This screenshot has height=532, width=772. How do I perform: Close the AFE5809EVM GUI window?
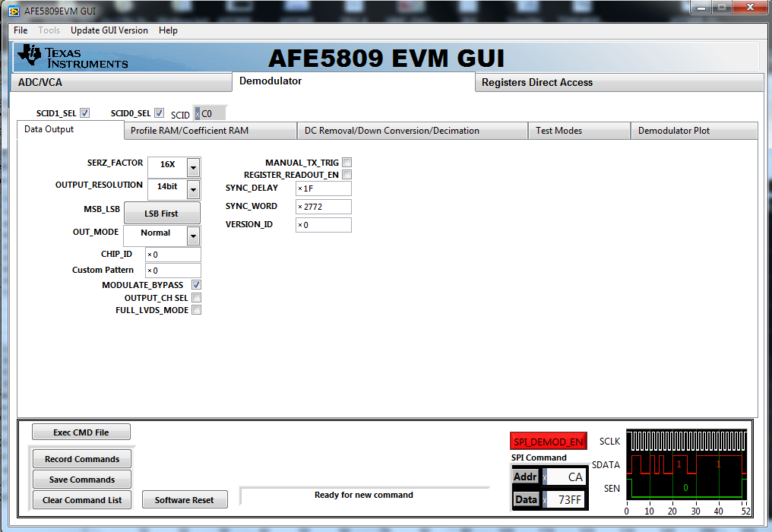click(750, 7)
